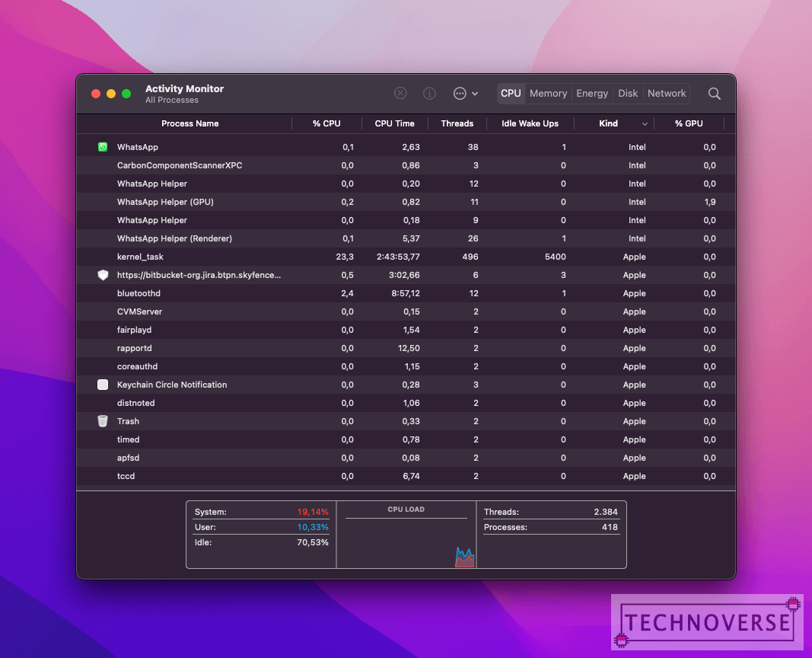Switch to the Energy tab
Screen dimensions: 812x658
point(592,93)
